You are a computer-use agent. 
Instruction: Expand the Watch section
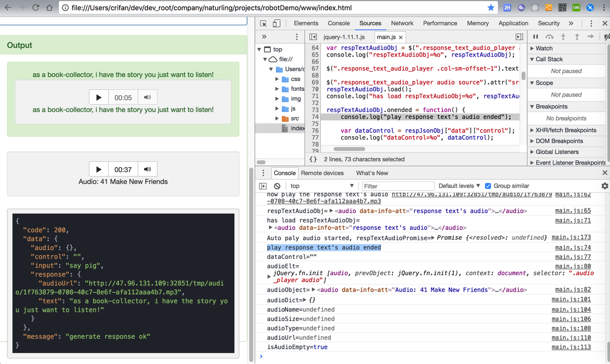[x=544, y=48]
